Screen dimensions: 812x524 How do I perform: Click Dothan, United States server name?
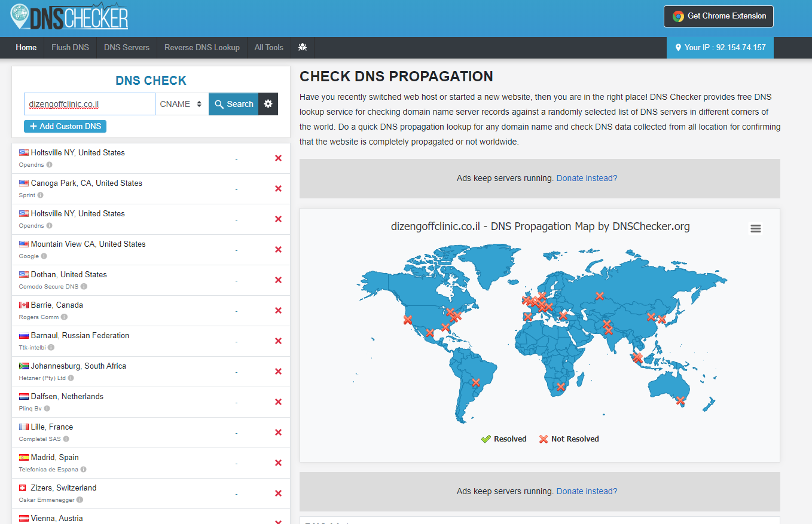(69, 275)
